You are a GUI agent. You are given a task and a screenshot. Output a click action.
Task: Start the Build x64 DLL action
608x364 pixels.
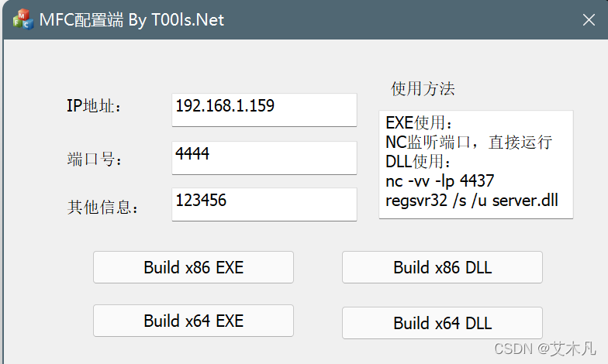click(442, 323)
